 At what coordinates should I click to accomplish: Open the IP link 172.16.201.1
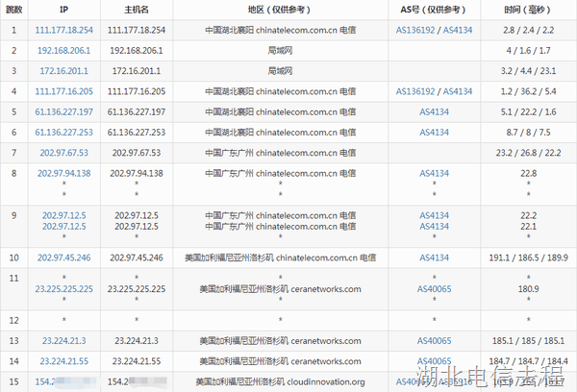[64, 71]
